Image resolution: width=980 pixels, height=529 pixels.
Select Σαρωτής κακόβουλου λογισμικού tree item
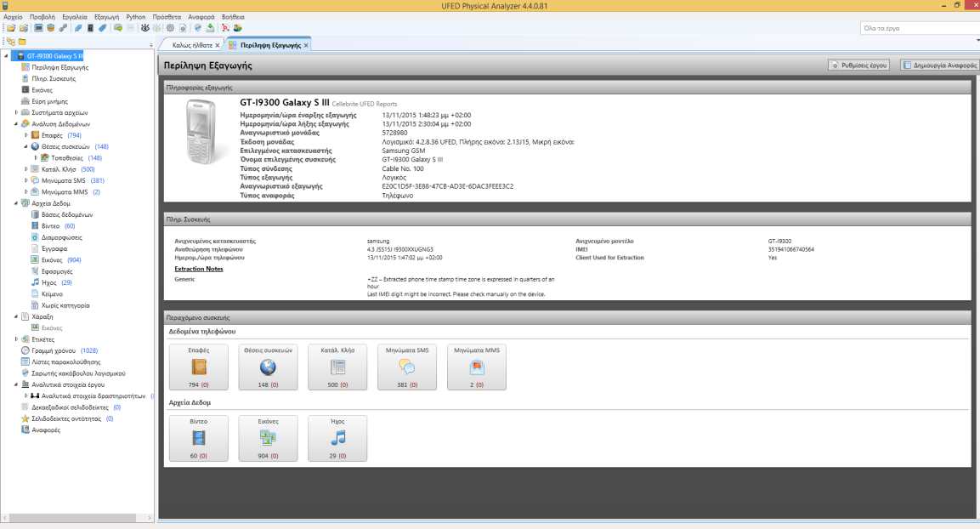[78, 373]
